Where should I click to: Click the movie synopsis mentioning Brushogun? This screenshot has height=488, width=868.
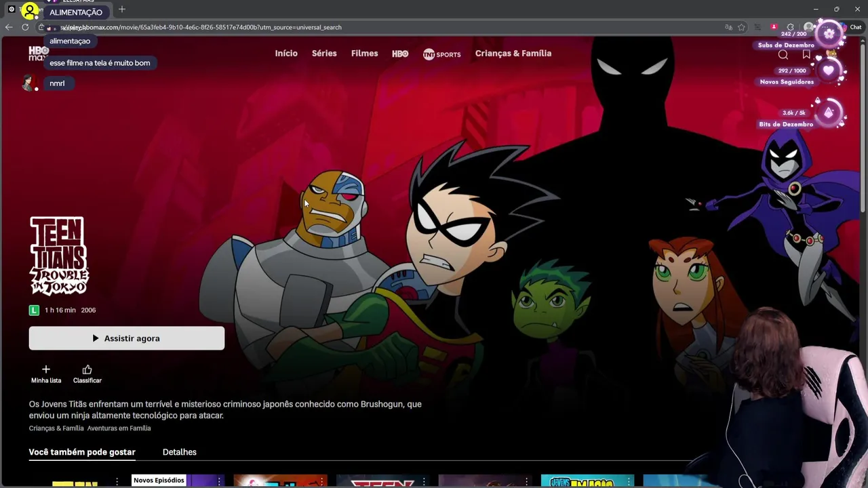[225, 409]
